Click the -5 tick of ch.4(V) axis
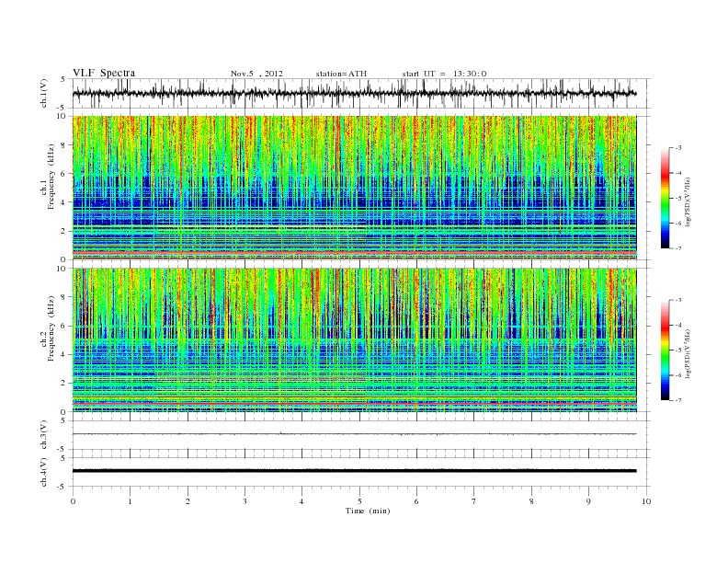 (63, 487)
